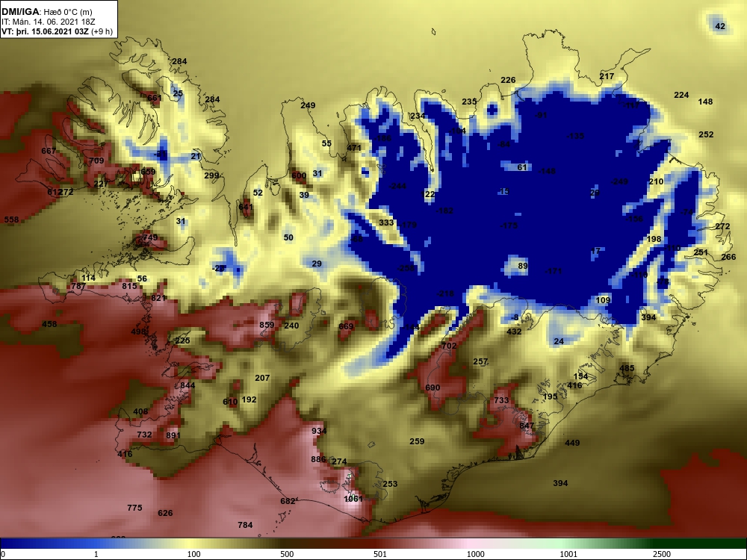This screenshot has height=560, width=747.
Task: Click the map value '1061'
Action: pos(353,499)
